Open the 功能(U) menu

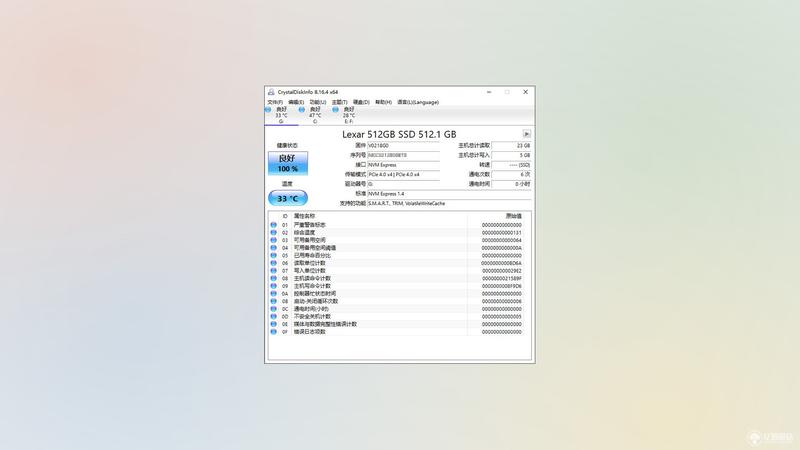point(318,102)
